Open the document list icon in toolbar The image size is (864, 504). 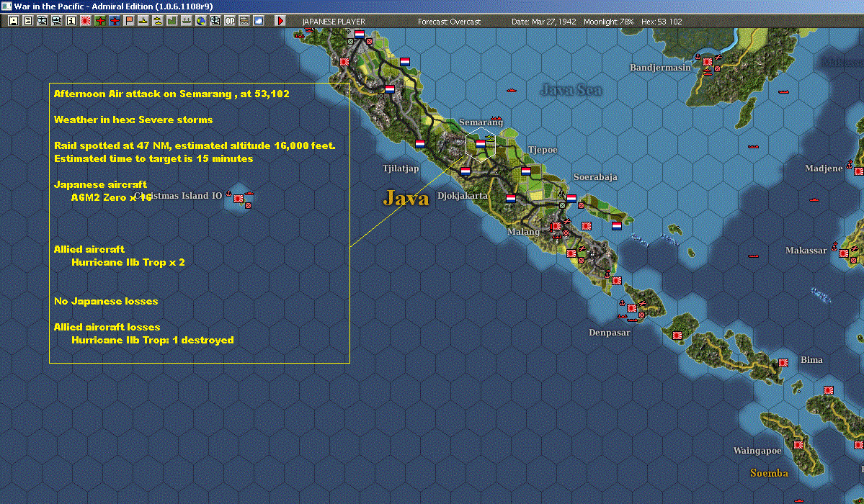click(28, 21)
